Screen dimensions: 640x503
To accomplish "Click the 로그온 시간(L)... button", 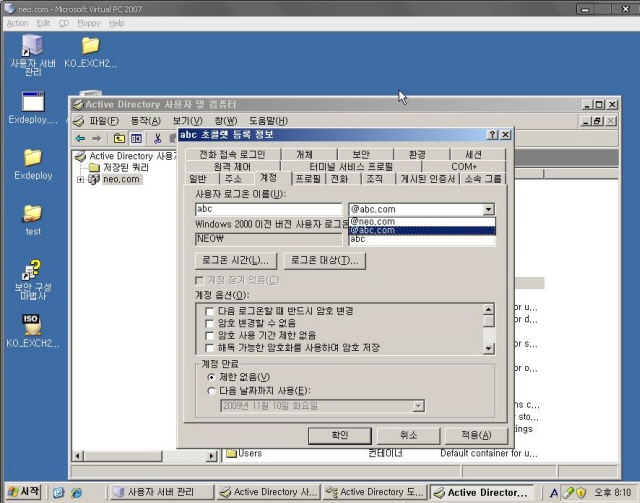I will pyautogui.click(x=236, y=261).
